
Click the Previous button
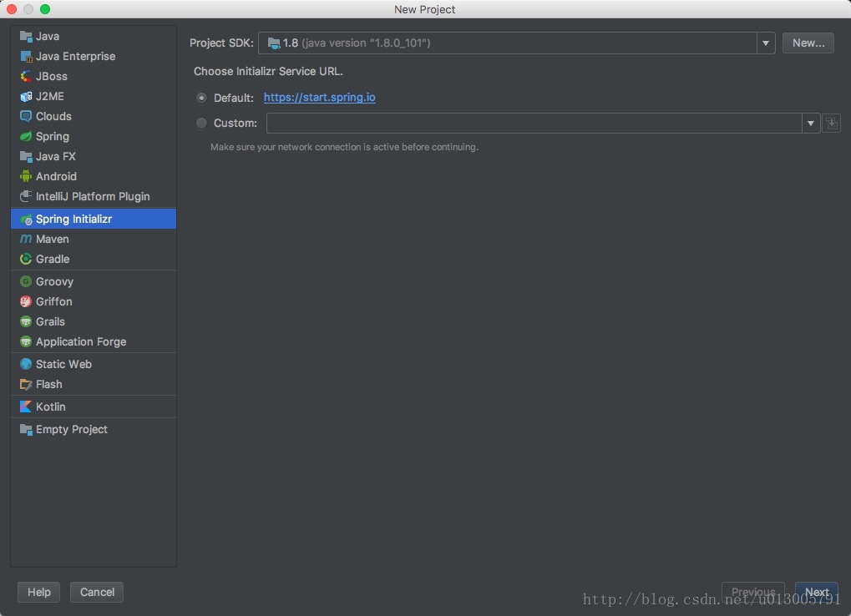point(753,592)
